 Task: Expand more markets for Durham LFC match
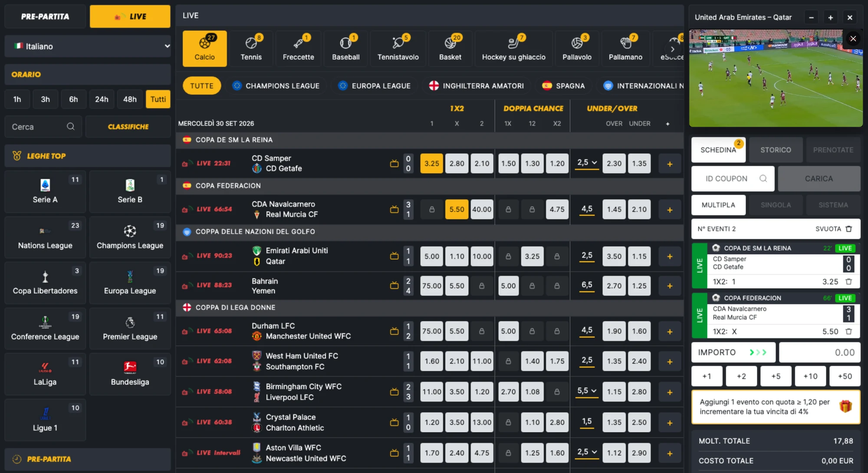point(670,331)
